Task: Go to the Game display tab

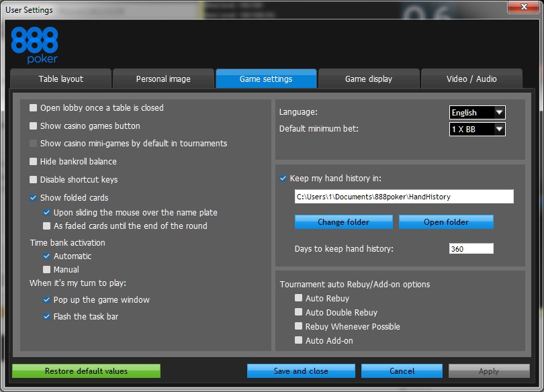Action: pyautogui.click(x=369, y=79)
